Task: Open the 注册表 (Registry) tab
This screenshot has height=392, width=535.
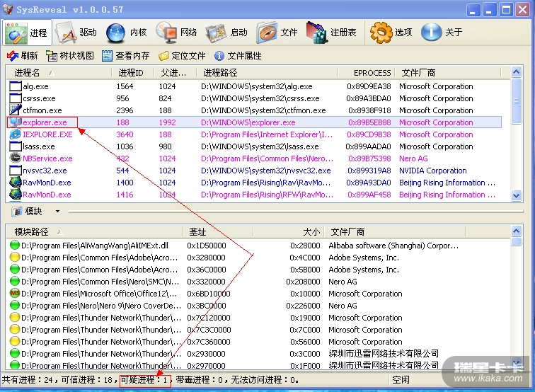Action: (x=331, y=33)
